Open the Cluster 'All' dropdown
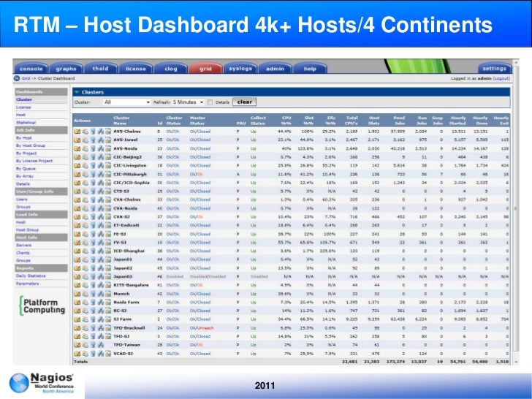 127,102
